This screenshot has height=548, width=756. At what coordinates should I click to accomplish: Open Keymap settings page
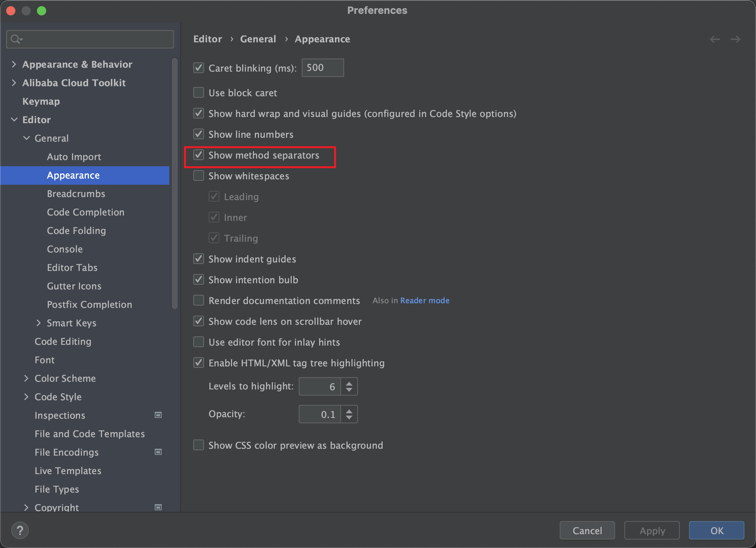[41, 101]
